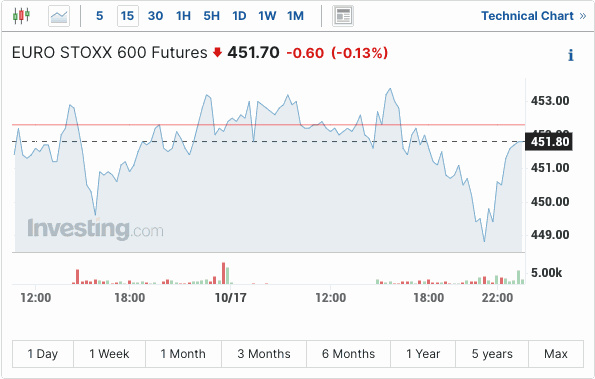
Task: Click the double chevron after Technical Chart
Action: coord(583,16)
